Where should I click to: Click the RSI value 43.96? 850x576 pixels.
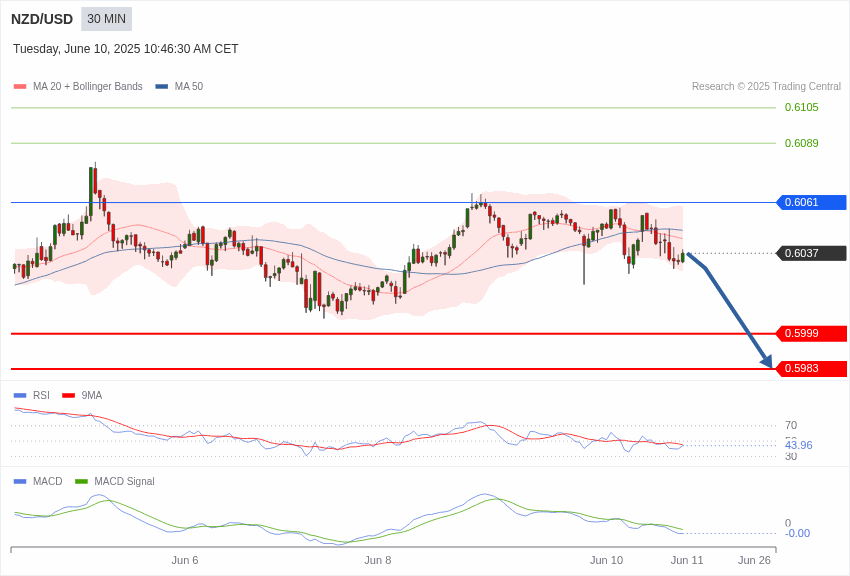pos(799,445)
